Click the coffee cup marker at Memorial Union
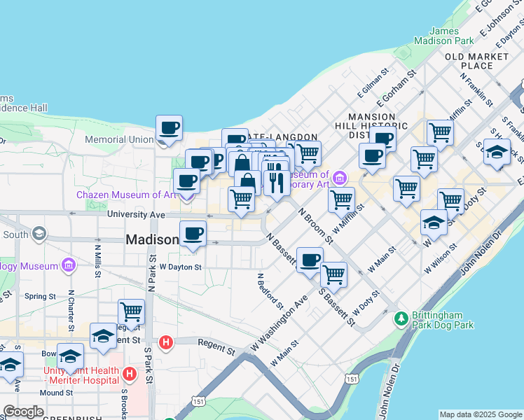The width and height of the screenshot is (524, 420). 169,129
